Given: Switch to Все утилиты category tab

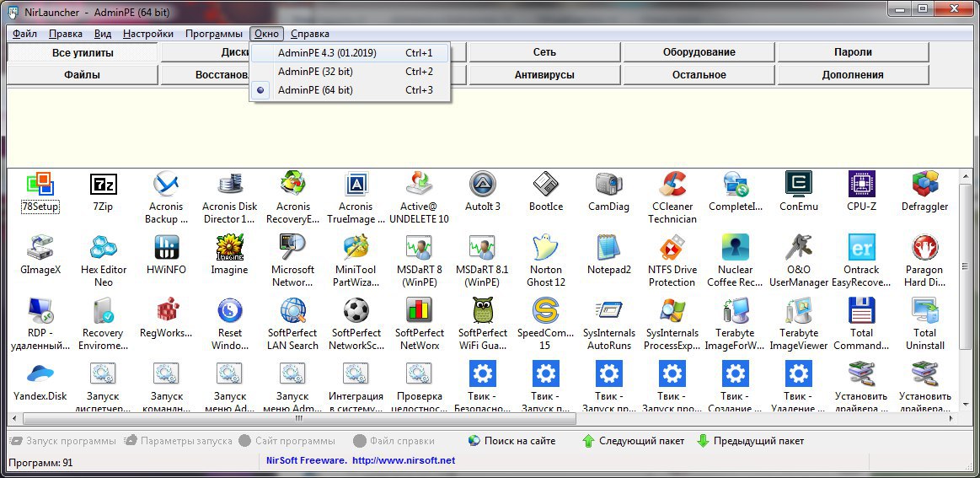Looking at the screenshot, I should coord(83,52).
